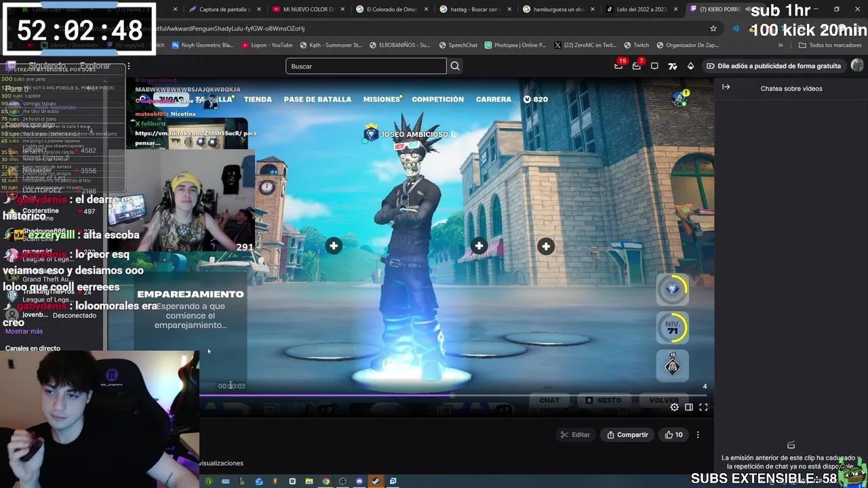
Task: Click COMPETICIÓN in the lobby menu
Action: click(x=437, y=99)
